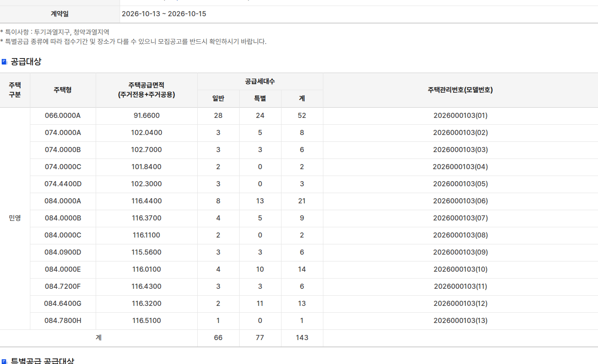This screenshot has height=364, width=598.
Task: Click supply area value 116.3200
Action: (147, 304)
